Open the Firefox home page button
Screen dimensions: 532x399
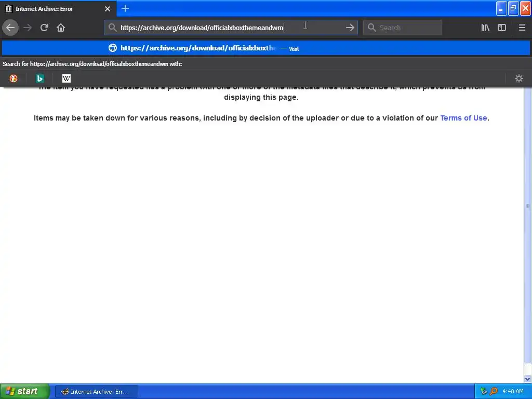[61, 28]
